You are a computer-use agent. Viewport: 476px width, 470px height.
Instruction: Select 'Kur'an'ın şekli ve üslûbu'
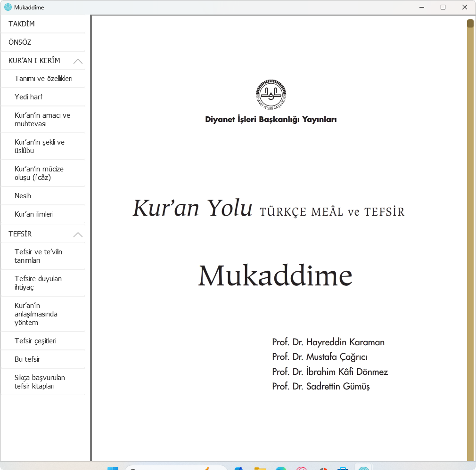point(43,146)
